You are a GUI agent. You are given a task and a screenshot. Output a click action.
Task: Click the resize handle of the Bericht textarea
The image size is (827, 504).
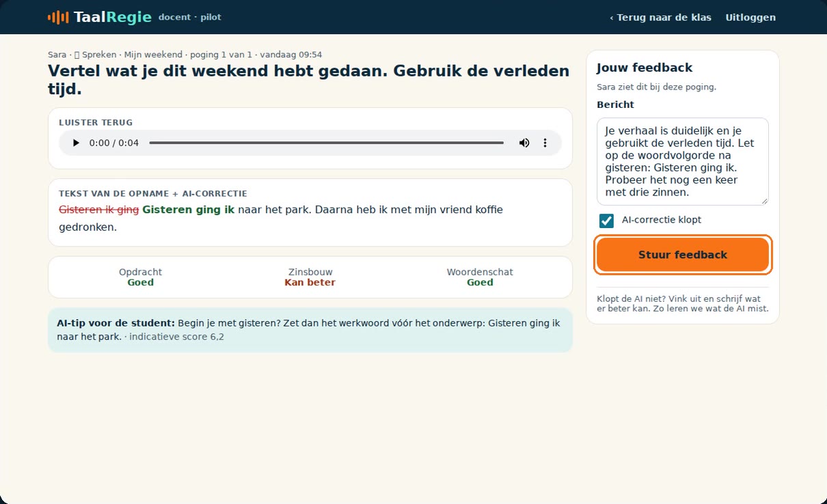(x=765, y=201)
